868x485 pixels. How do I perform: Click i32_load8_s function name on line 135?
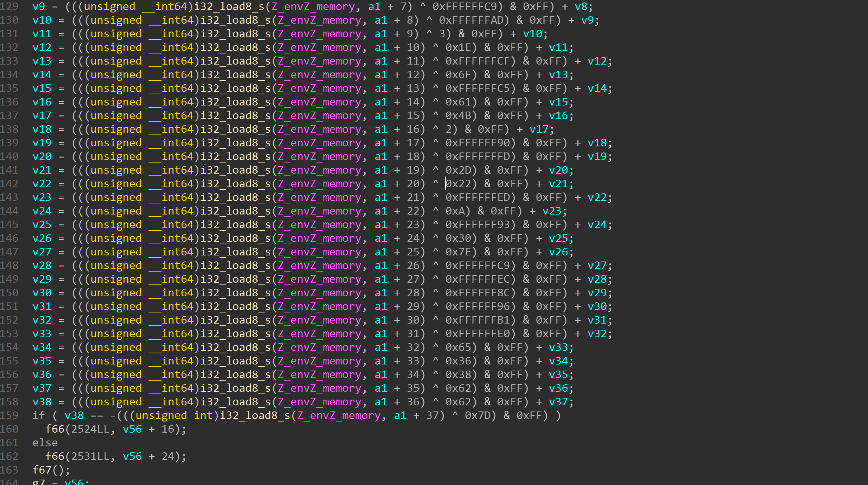tap(235, 88)
